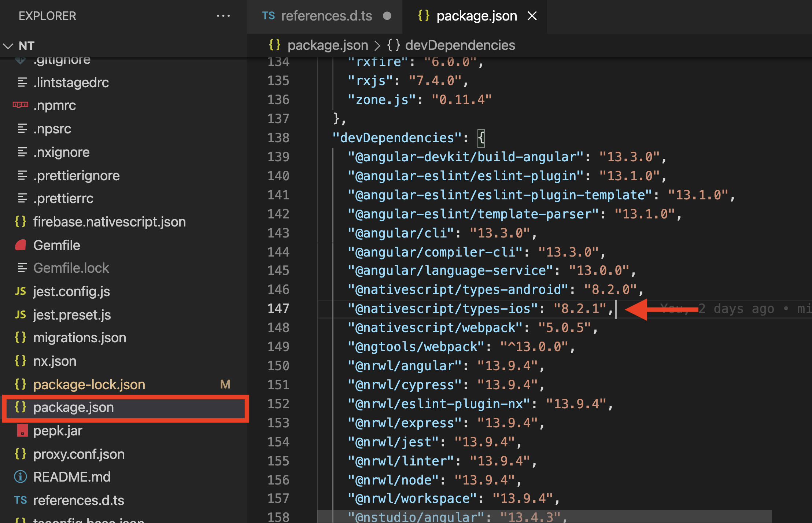Click the "rxjs" version "7.4.0"
812x523 pixels.
pos(435,81)
